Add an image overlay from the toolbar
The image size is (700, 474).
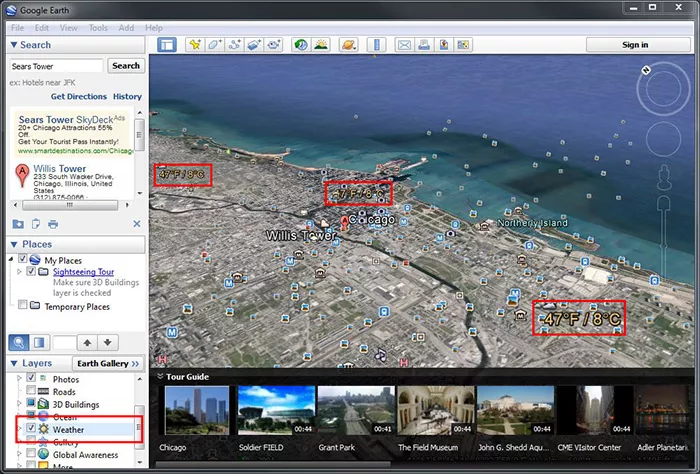pos(254,45)
